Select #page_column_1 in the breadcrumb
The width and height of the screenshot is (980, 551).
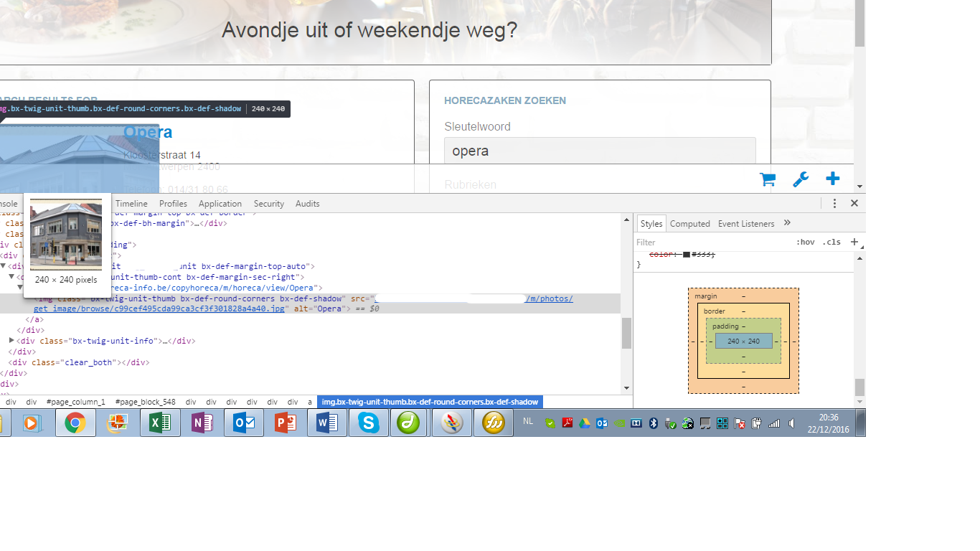click(x=76, y=402)
